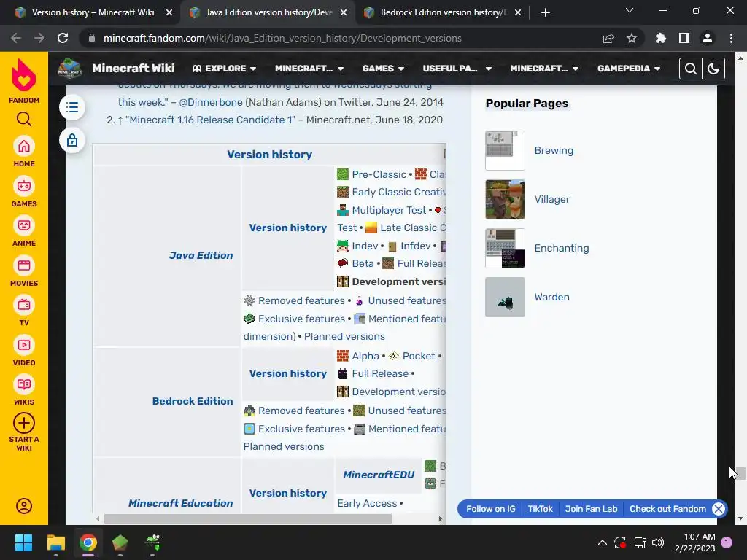Image resolution: width=747 pixels, height=560 pixels.
Task: Open the Anime section icon
Action: point(24,226)
